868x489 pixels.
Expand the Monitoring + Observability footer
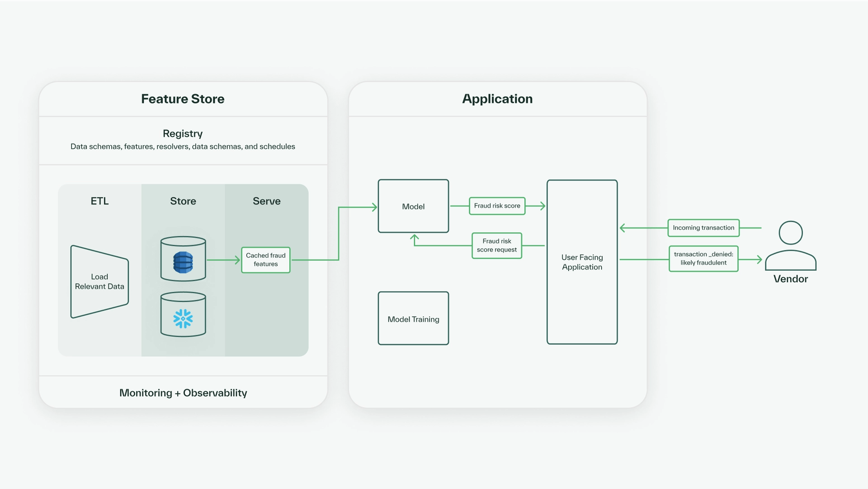[183, 393]
